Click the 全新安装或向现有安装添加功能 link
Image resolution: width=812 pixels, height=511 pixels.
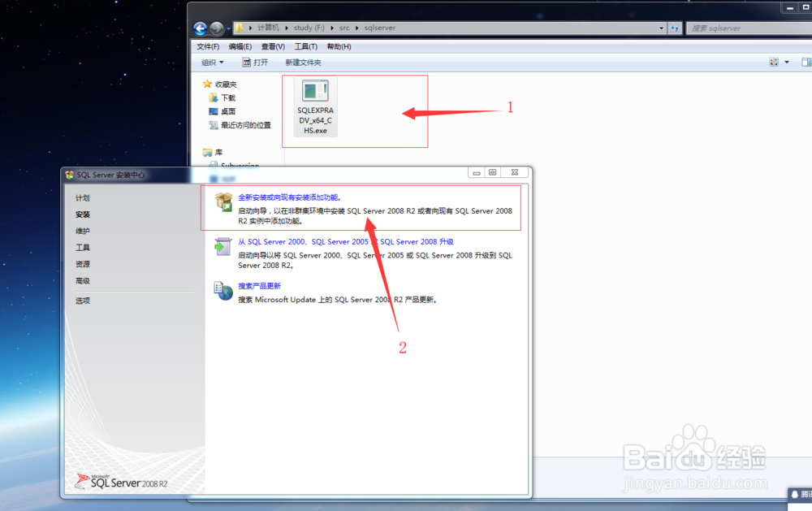(290, 197)
